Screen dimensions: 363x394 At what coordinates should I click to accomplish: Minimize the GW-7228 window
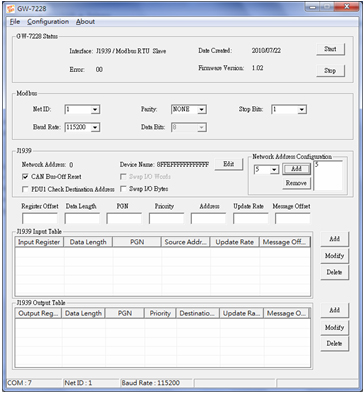click(x=313, y=7)
